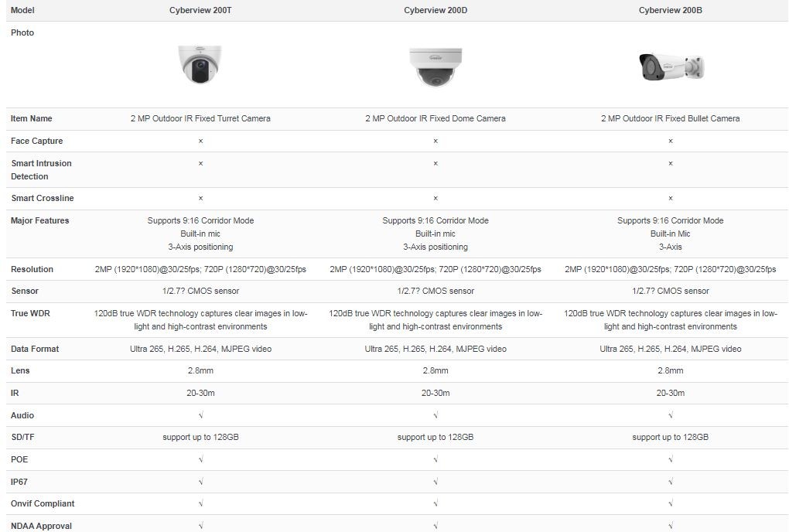Click the Cyberview 200D dome camera photo
Screen dimensions: 789x532
tap(435, 66)
